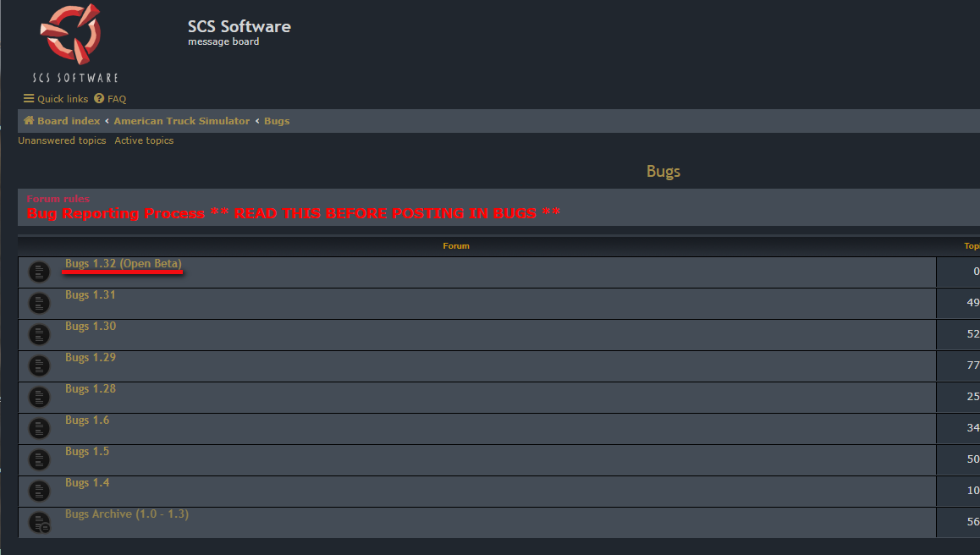Click the question mark FAQ icon
The width and height of the screenshot is (980, 555).
click(x=99, y=99)
